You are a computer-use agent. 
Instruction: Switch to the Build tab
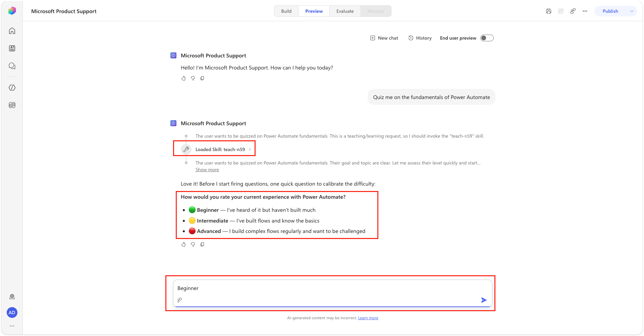click(286, 11)
